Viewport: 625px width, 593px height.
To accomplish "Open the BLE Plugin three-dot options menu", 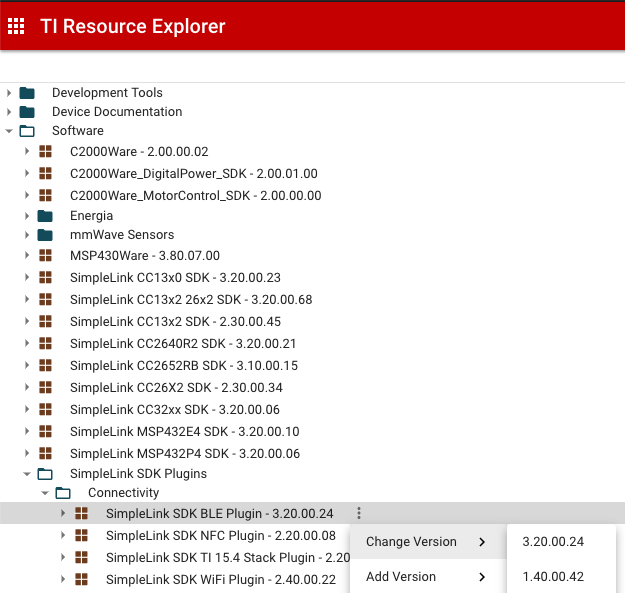I will click(x=359, y=513).
